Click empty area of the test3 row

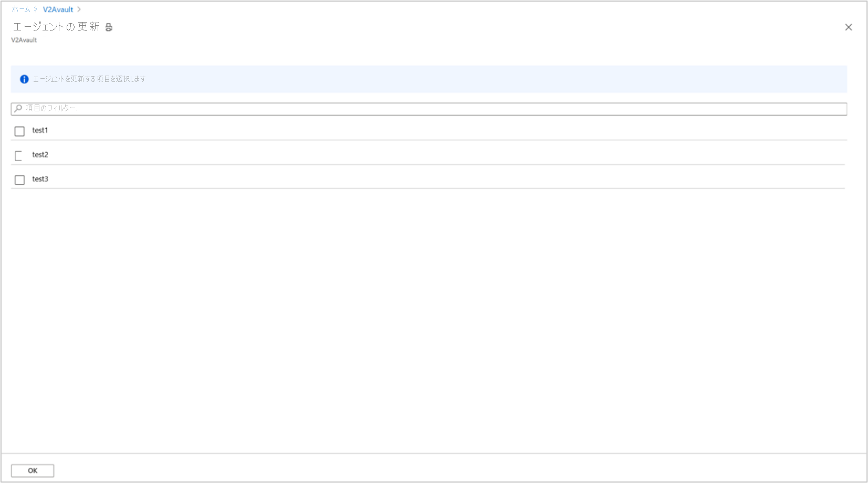pyautogui.click(x=446, y=179)
